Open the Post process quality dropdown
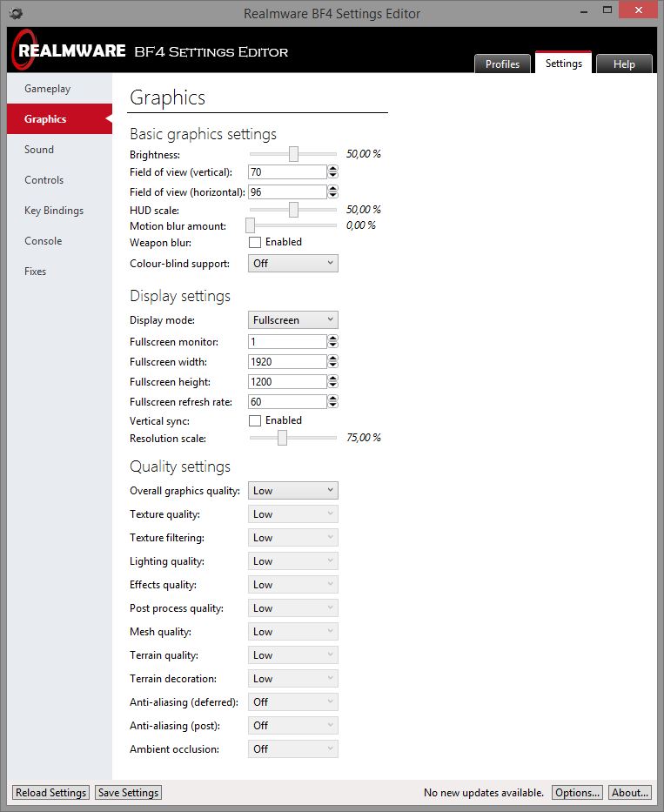The image size is (664, 812). pyautogui.click(x=293, y=608)
